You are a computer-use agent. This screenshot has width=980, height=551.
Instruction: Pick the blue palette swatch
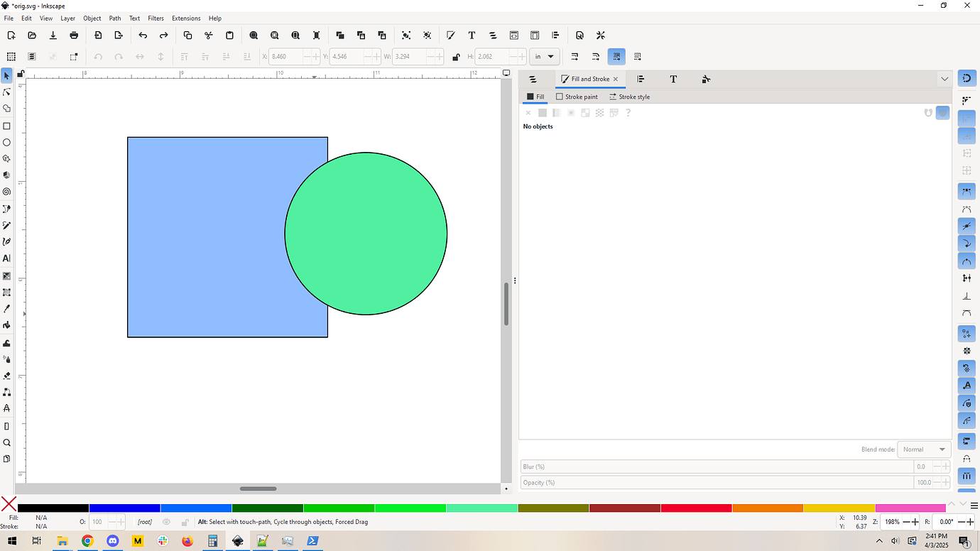pos(124,508)
